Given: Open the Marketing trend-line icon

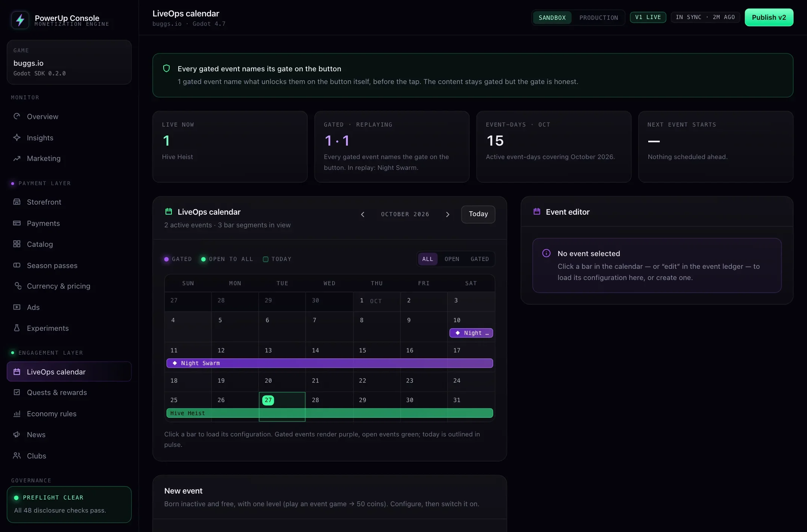Looking at the screenshot, I should coord(17,158).
